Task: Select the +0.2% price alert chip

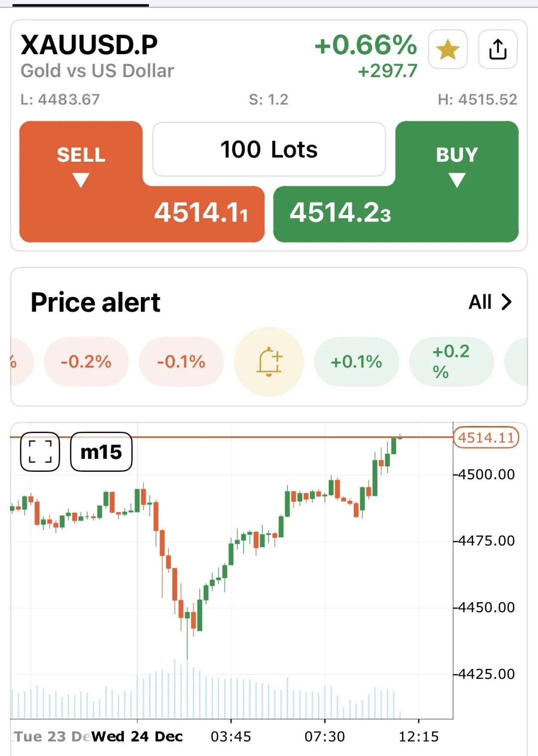Action: coord(451,361)
